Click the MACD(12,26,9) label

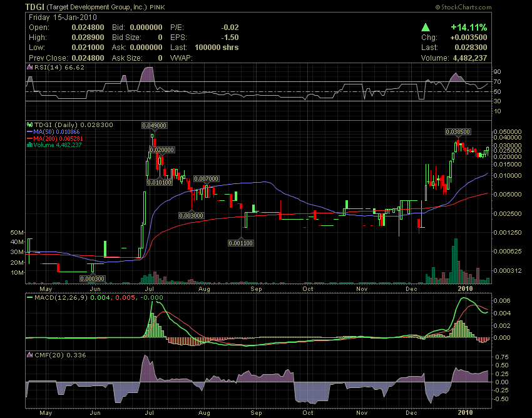pyautogui.click(x=61, y=298)
